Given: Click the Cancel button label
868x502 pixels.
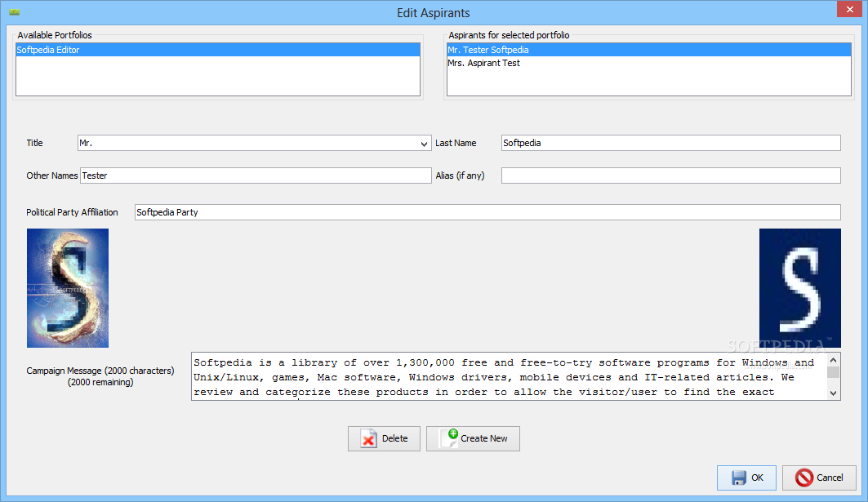Looking at the screenshot, I should coord(830,478).
